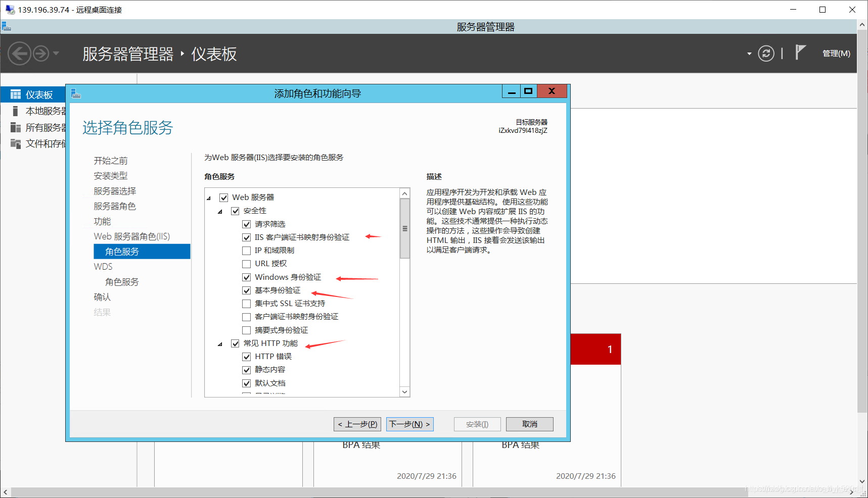Toggle the 常见 HTTP 功能 checkbox
Viewport: 868px width, 498px height.
pyautogui.click(x=235, y=343)
